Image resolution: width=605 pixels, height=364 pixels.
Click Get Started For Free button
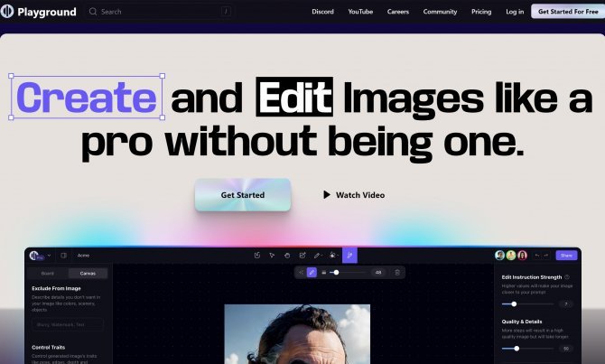coord(568,12)
